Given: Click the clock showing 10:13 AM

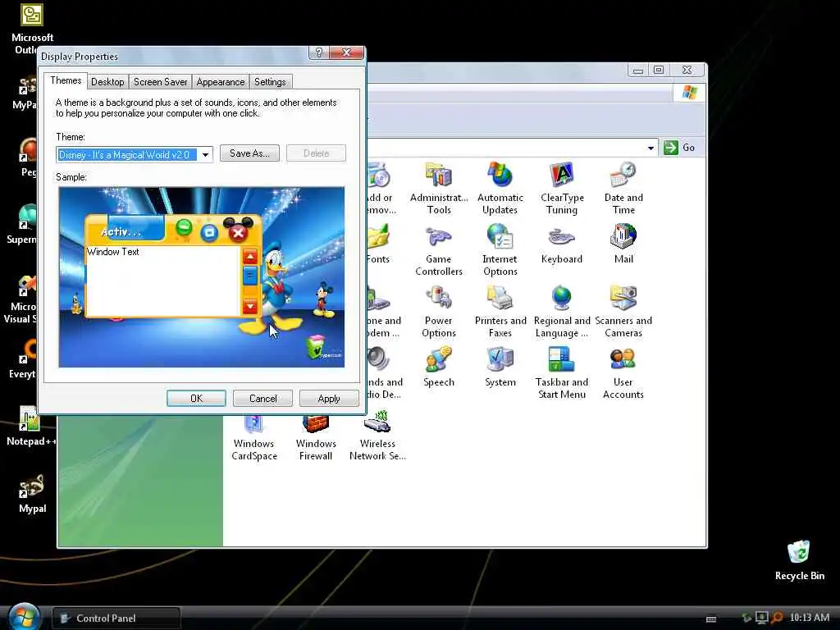Looking at the screenshot, I should 810,618.
